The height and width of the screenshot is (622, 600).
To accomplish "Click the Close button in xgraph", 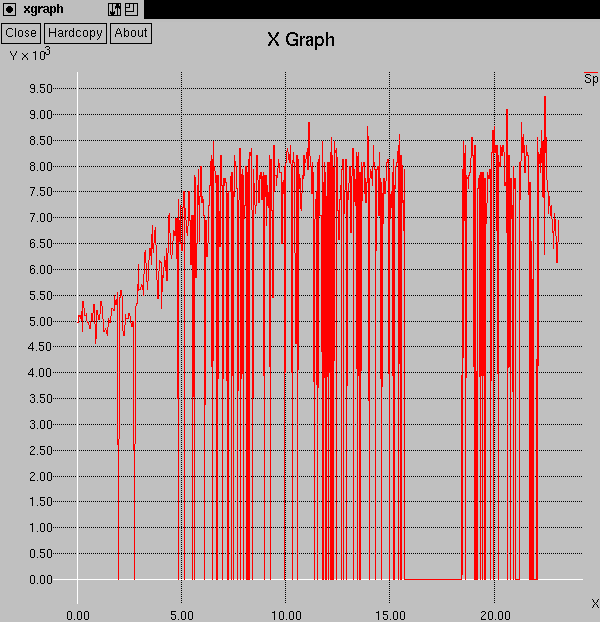I will click(21, 32).
